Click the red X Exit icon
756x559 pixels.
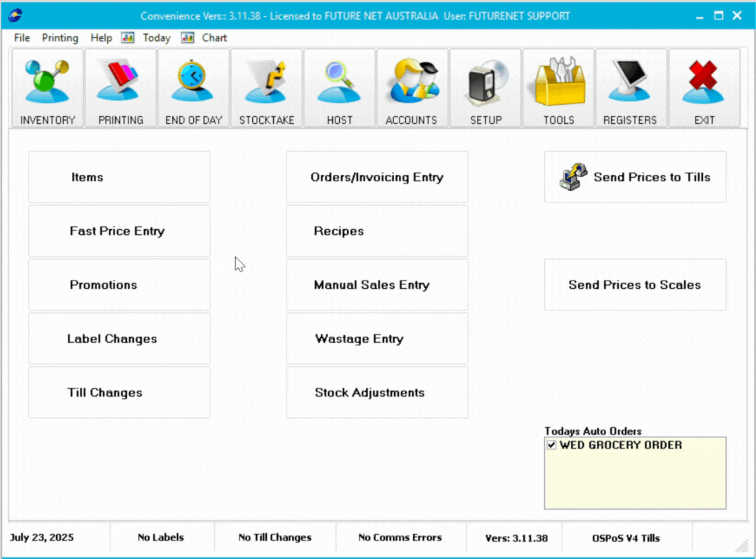coord(704,88)
